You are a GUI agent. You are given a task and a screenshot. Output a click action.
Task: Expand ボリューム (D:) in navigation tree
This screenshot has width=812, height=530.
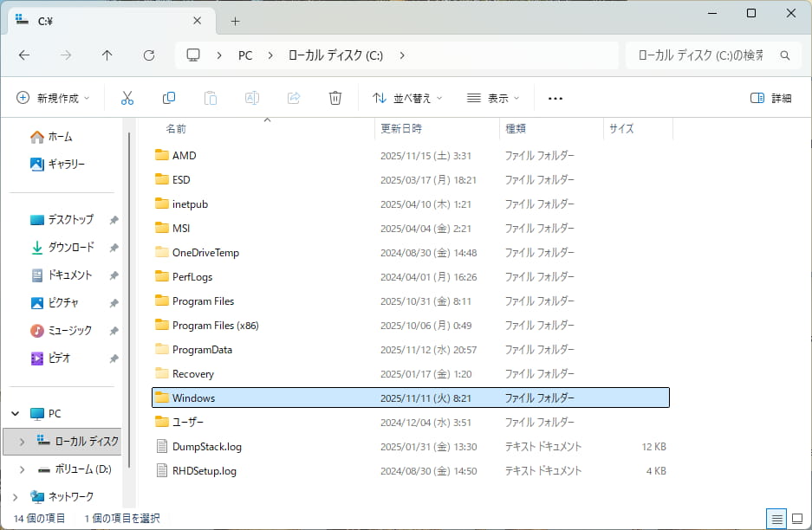tap(23, 469)
